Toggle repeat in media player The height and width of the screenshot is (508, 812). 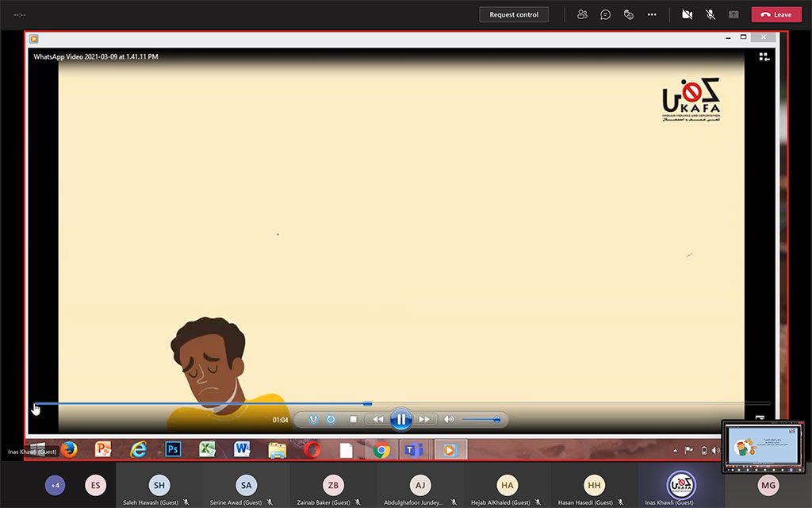tap(331, 419)
